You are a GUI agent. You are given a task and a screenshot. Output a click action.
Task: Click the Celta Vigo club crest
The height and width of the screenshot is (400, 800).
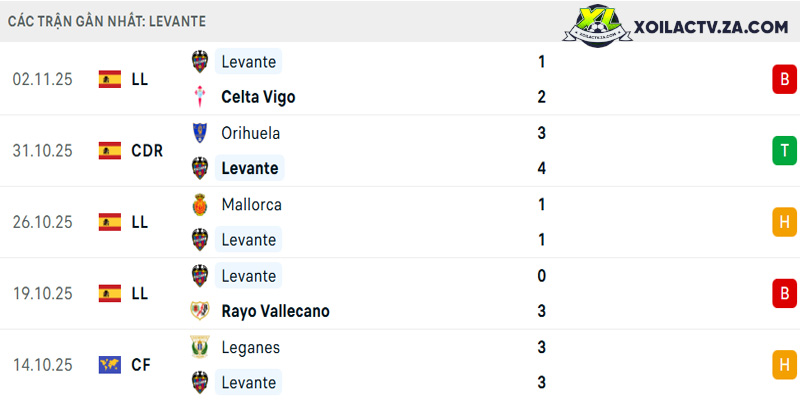tap(199, 96)
